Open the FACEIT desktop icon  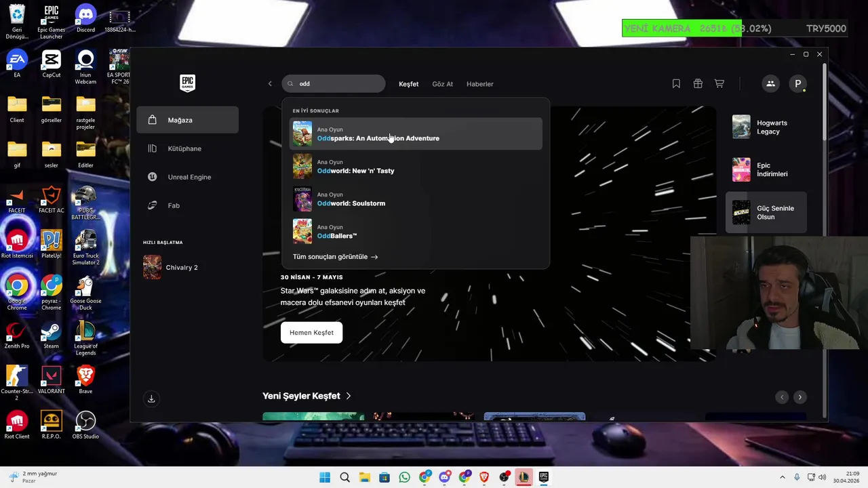(17, 199)
